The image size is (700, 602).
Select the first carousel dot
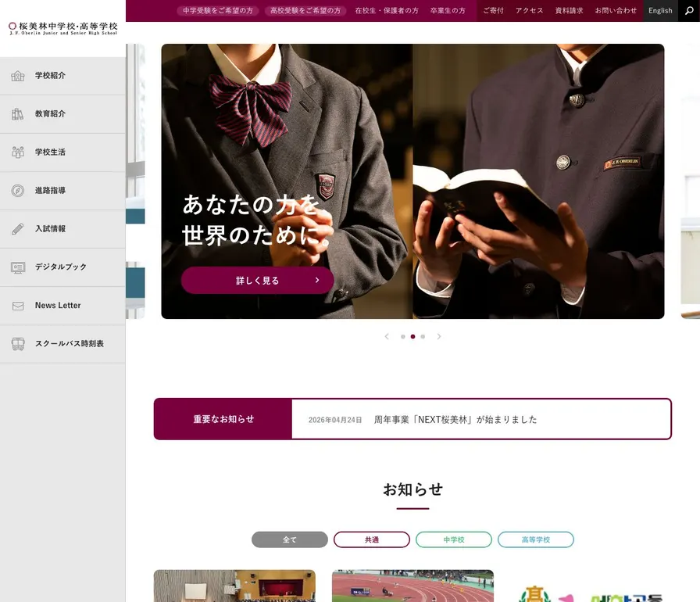pyautogui.click(x=402, y=337)
